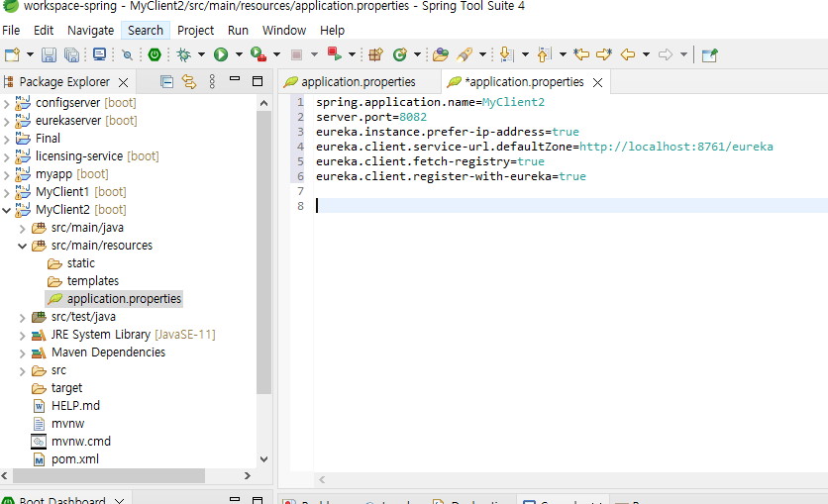
Task: Click the Previous Annotation up-arrow icon
Action: tap(544, 54)
